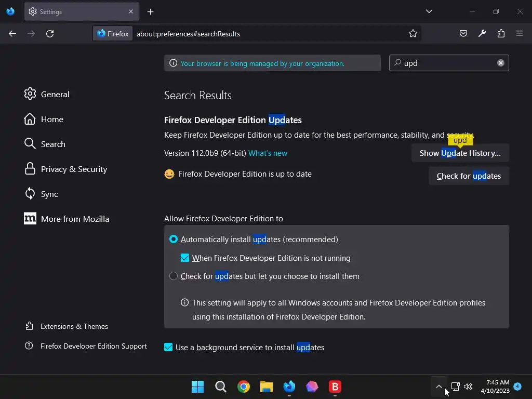
Task: Open Search settings category
Action: pyautogui.click(x=45, y=144)
